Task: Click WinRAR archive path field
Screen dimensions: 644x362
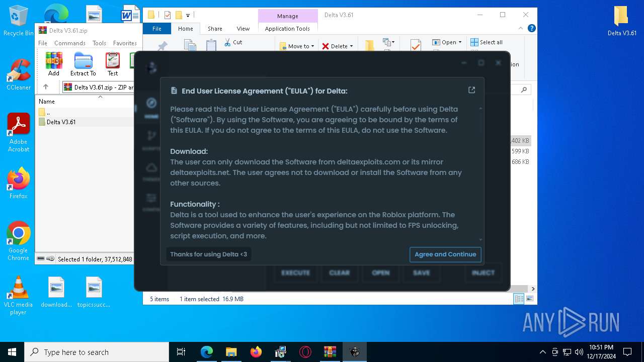Action: (98, 87)
